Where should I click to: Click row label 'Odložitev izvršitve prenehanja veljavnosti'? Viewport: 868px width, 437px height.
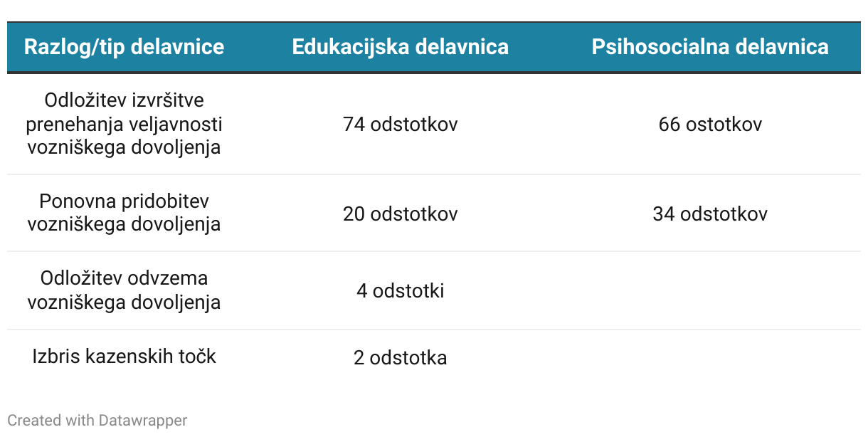pyautogui.click(x=124, y=112)
